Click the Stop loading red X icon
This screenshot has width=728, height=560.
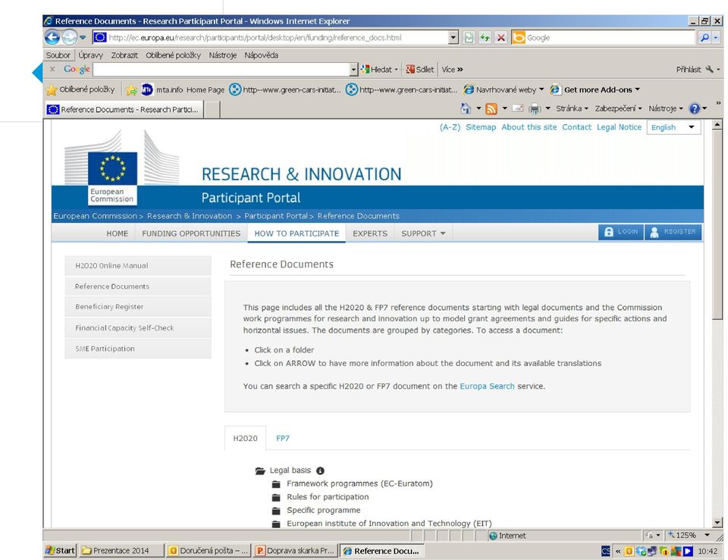(500, 38)
